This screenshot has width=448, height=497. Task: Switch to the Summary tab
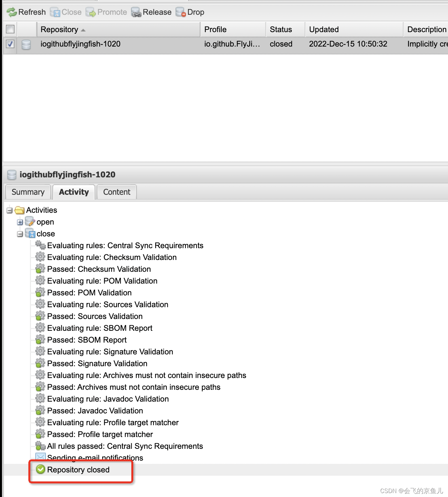28,192
